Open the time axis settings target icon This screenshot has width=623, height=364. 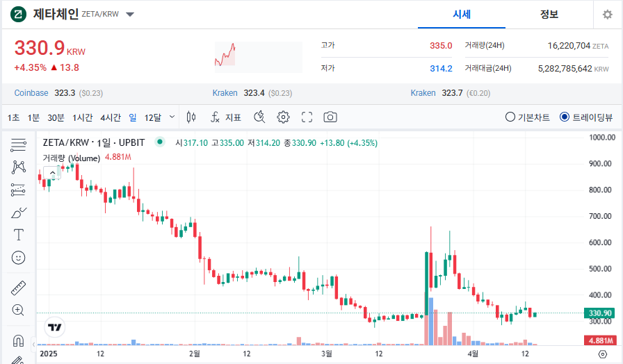tap(603, 354)
